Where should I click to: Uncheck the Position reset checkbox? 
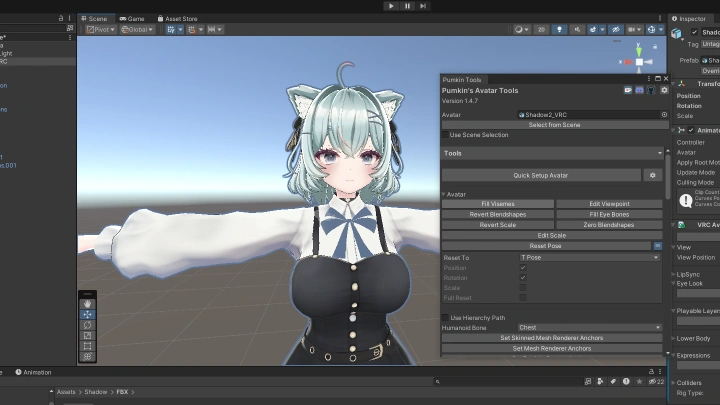click(x=523, y=267)
